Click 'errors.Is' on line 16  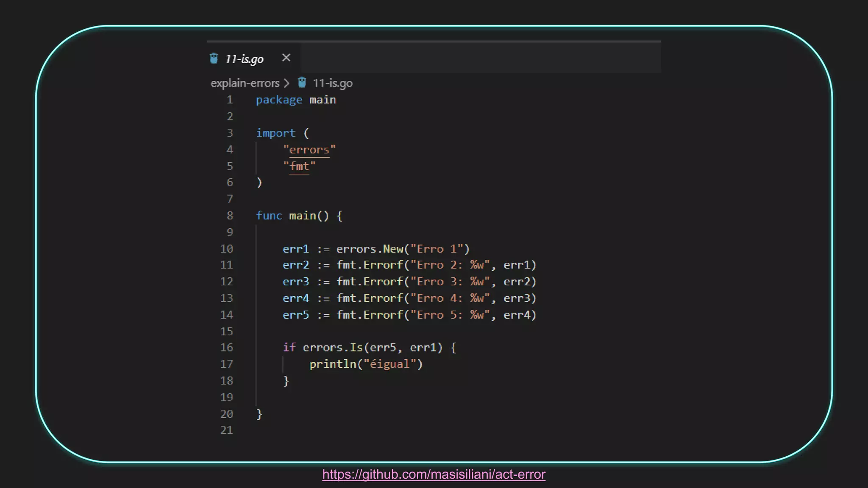[x=333, y=348]
